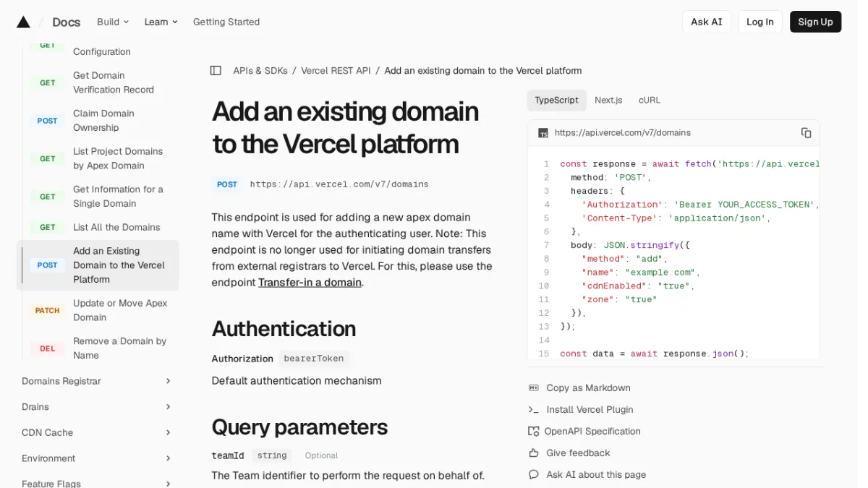Click the Ask AI button

(x=707, y=22)
